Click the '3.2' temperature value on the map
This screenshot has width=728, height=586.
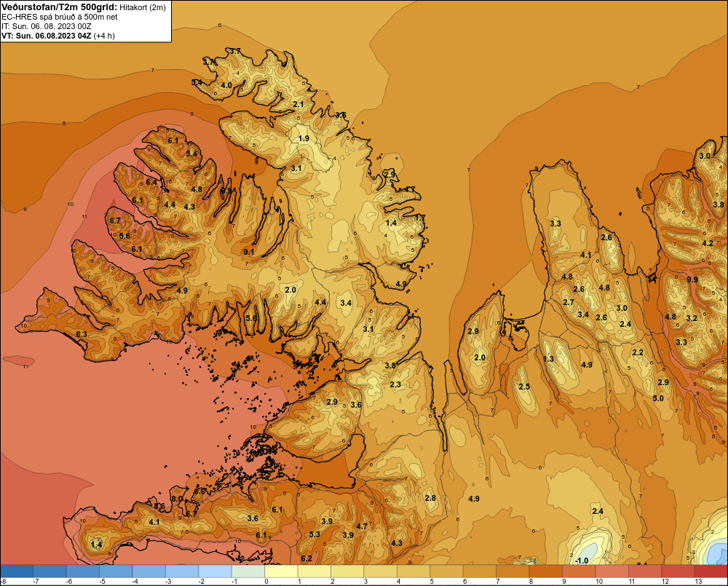pos(692,318)
